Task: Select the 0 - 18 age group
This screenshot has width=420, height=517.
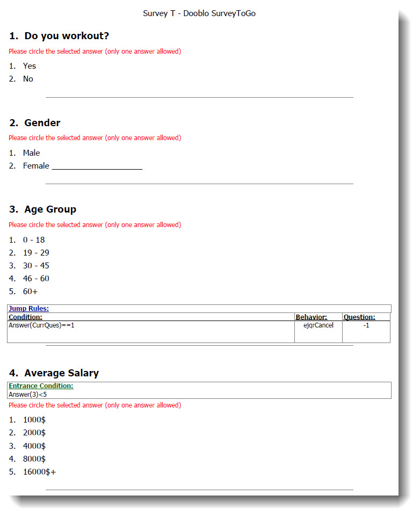Action: (34, 240)
